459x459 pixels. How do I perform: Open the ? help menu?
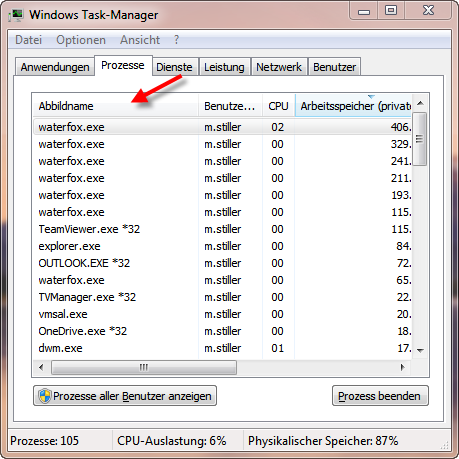176,40
